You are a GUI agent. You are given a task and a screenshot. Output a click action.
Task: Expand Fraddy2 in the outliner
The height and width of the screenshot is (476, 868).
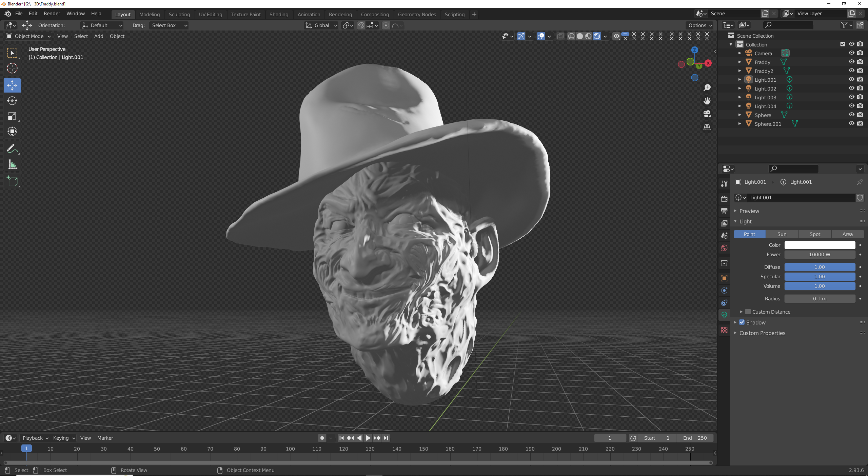740,71
